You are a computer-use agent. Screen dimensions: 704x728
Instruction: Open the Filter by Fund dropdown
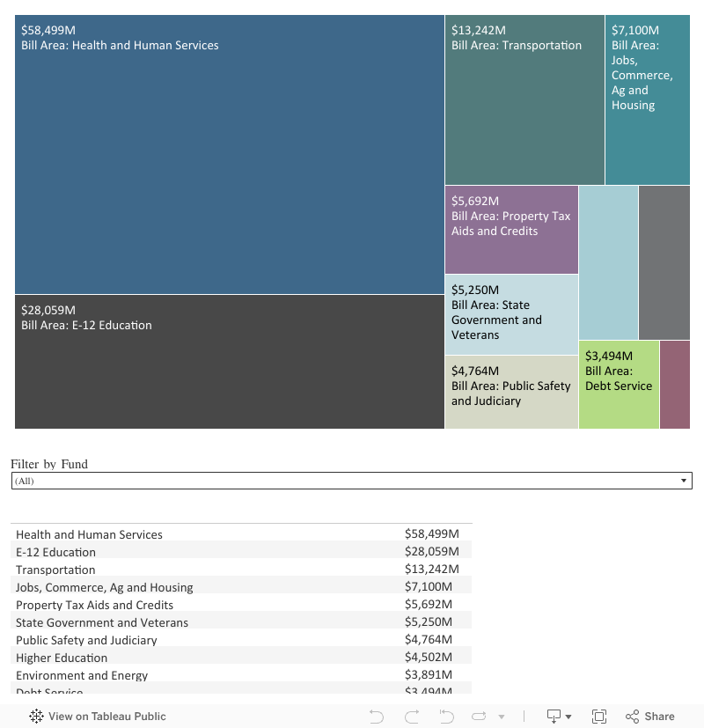coord(351,481)
